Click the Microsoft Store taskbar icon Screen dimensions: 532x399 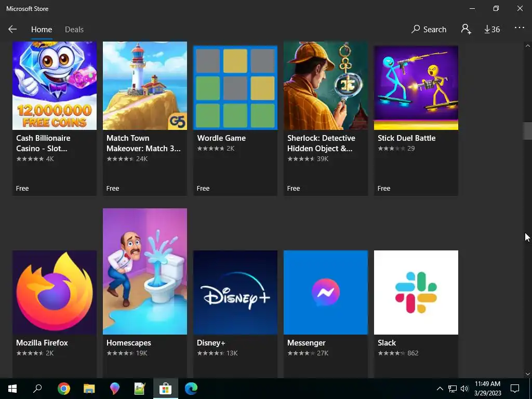[165, 389]
